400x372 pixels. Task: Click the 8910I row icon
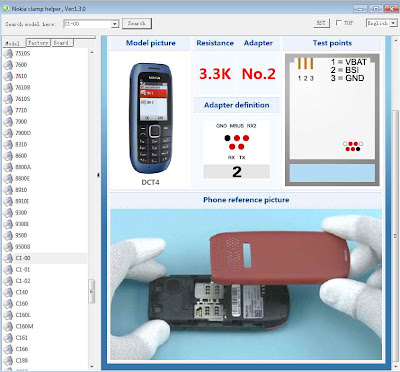click(x=8, y=201)
